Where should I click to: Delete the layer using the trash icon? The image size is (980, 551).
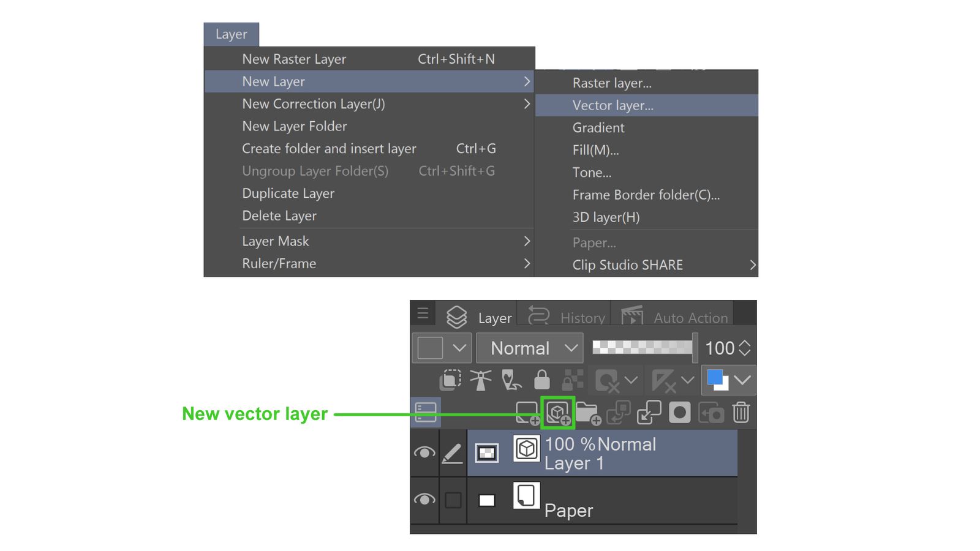pyautogui.click(x=741, y=413)
